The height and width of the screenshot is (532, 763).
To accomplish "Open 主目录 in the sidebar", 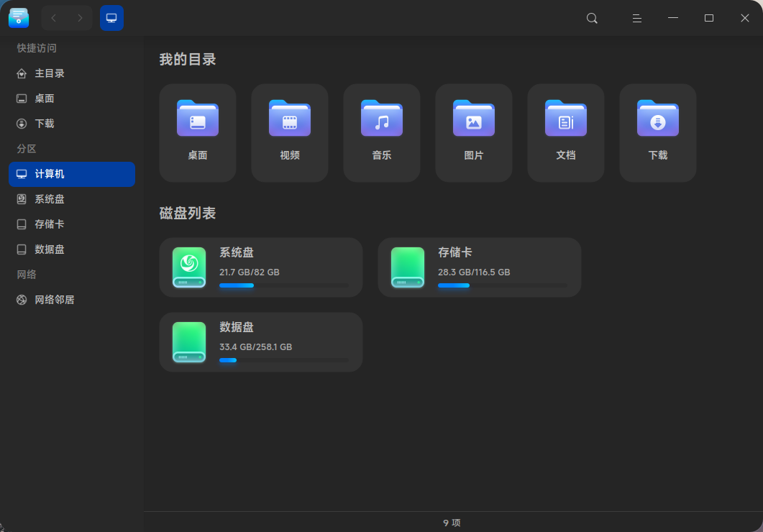I will point(72,73).
